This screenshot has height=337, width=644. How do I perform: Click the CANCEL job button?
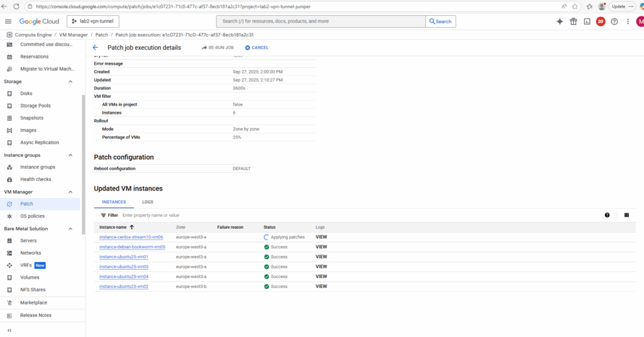(257, 48)
